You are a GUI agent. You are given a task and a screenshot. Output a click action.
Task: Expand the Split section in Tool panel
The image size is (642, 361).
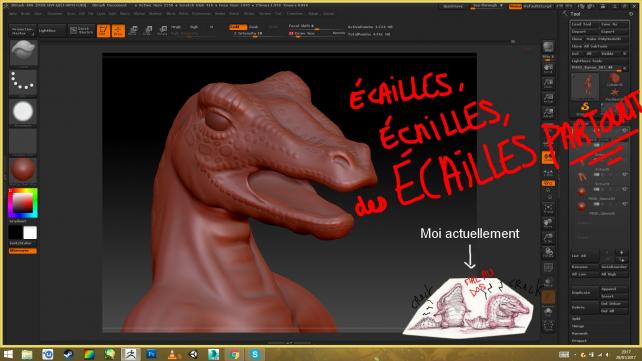point(576,318)
